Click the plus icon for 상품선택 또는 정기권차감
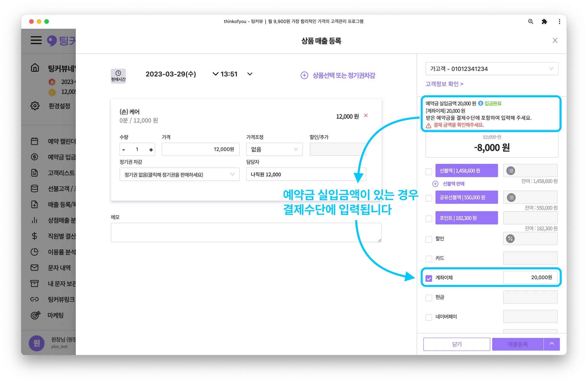This screenshot has height=383, width=588. 304,75
